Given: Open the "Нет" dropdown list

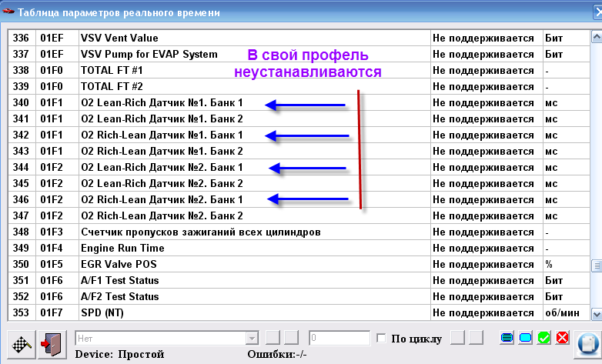Looking at the screenshot, I should click(251, 339).
